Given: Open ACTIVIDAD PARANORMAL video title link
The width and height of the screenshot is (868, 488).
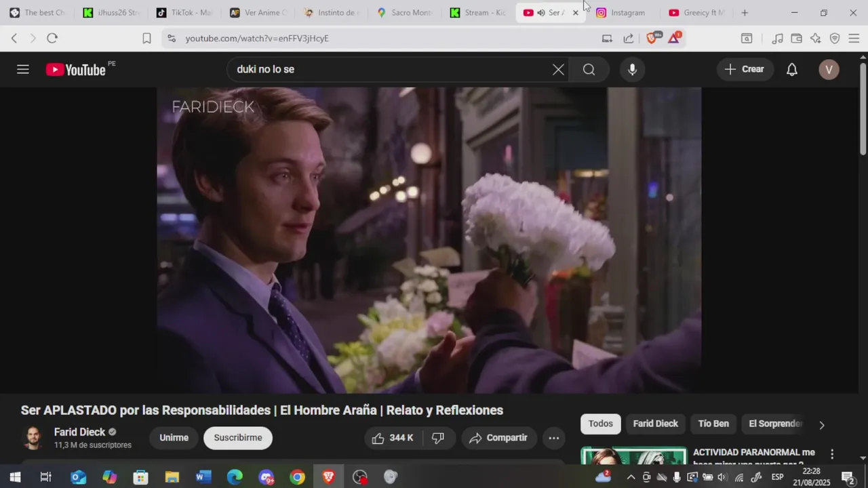Looking at the screenshot, I should coord(754,456).
